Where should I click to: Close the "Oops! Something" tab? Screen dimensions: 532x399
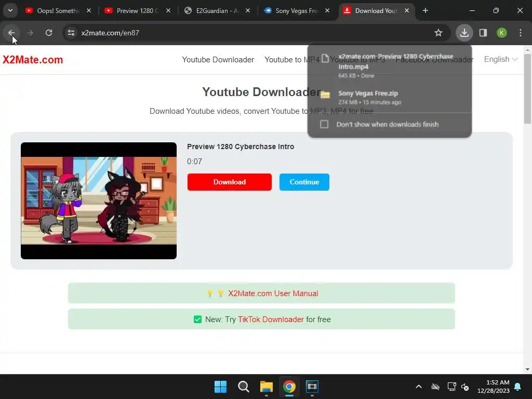(89, 11)
